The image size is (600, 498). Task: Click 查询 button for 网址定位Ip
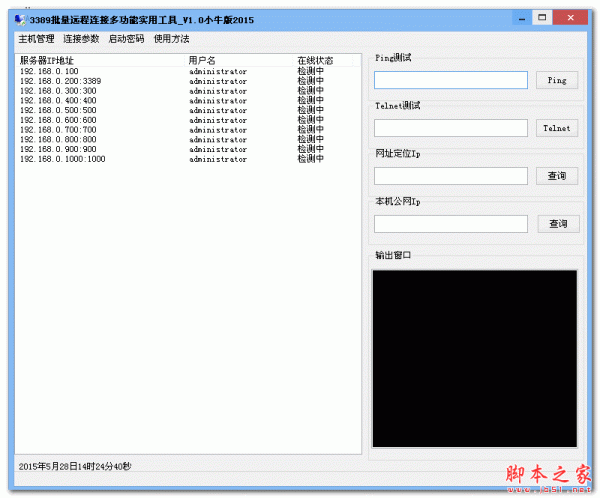(x=557, y=176)
